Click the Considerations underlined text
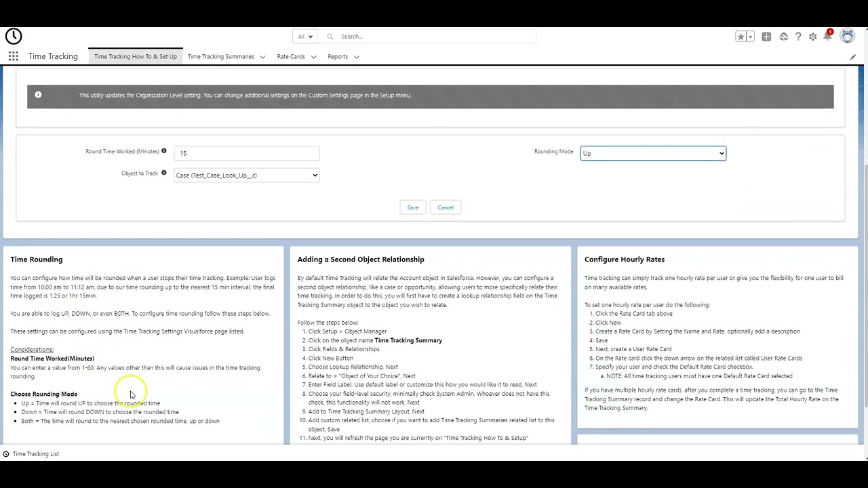 pos(32,350)
